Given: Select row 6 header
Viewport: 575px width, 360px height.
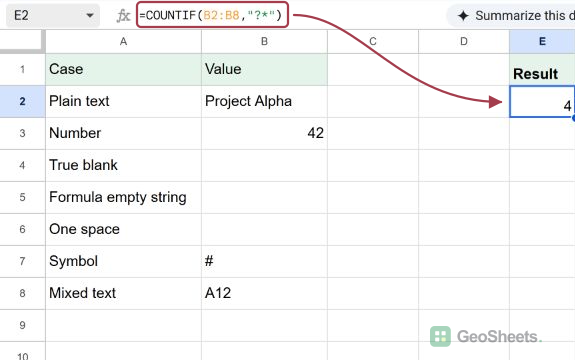Looking at the screenshot, I should [x=22, y=229].
